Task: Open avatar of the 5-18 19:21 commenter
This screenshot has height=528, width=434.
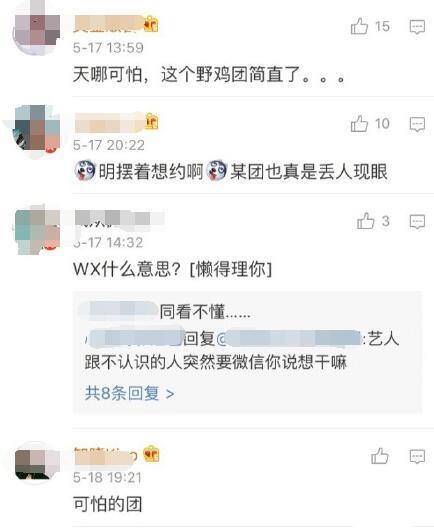Action: click(x=37, y=462)
